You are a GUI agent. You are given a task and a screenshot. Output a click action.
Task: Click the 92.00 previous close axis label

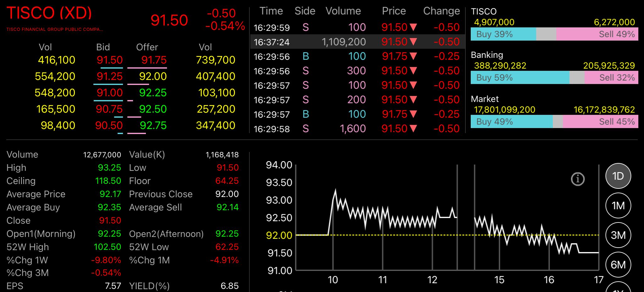tap(279, 235)
